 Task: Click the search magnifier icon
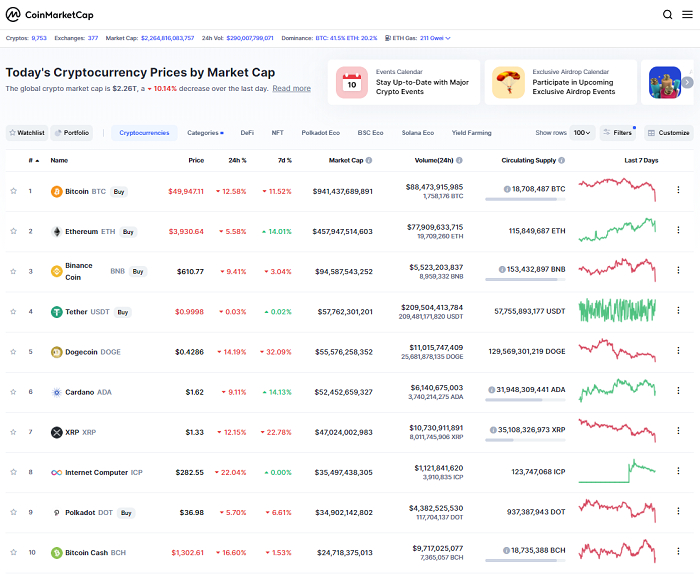(668, 15)
